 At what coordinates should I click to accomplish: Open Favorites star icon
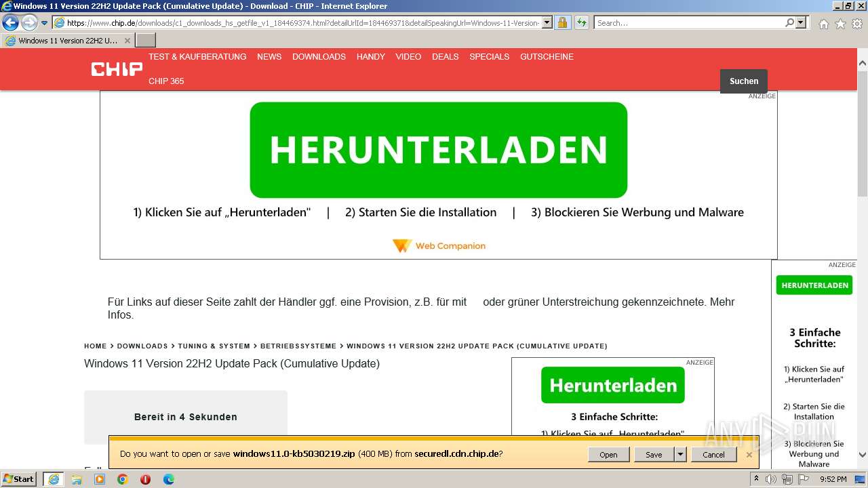840,24
